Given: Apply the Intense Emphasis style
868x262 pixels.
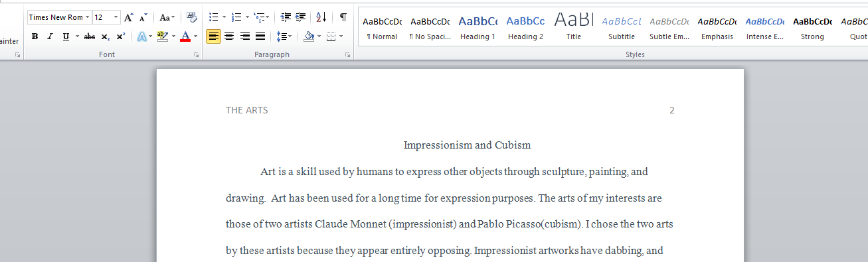Looking at the screenshot, I should 764,28.
